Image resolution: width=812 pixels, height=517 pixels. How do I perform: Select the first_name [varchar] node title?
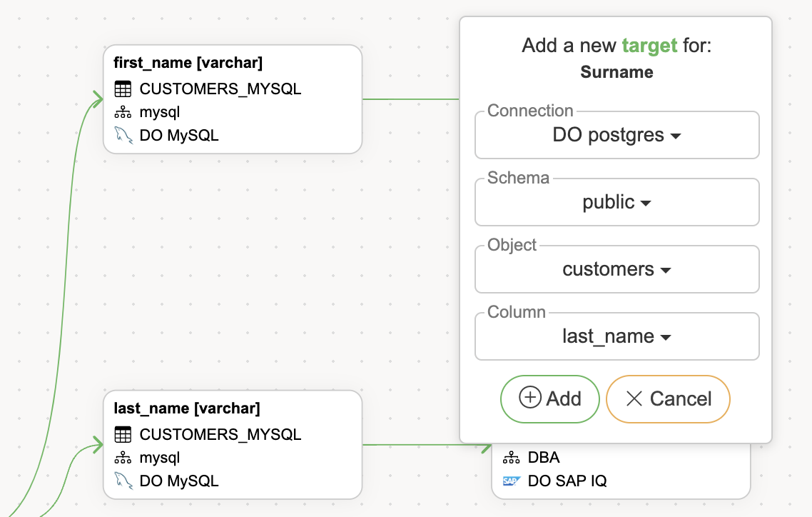188,63
